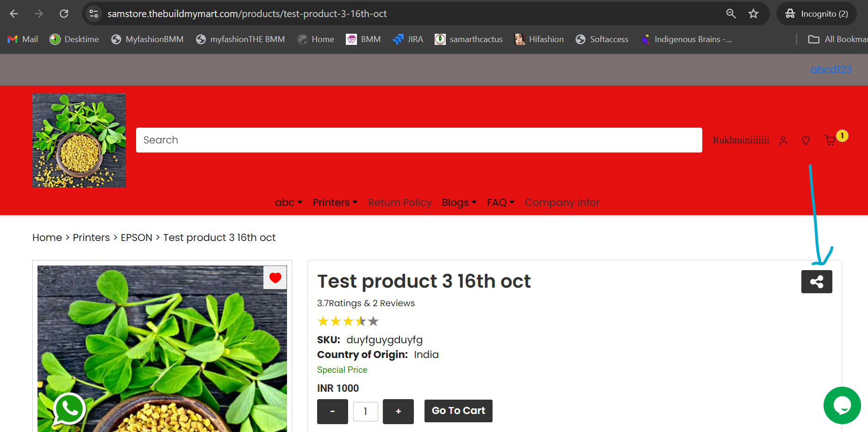The width and height of the screenshot is (868, 432).
Task: Open the Softaccess bookmark
Action: tap(602, 39)
